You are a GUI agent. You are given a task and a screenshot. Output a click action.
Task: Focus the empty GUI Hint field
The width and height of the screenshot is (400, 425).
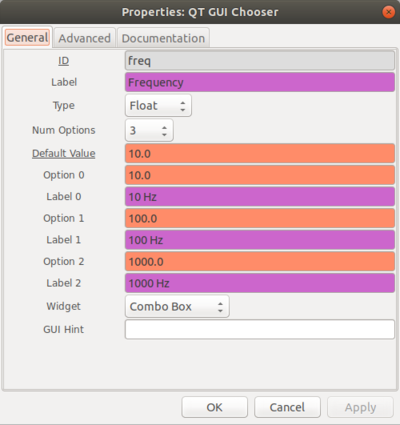tap(260, 329)
